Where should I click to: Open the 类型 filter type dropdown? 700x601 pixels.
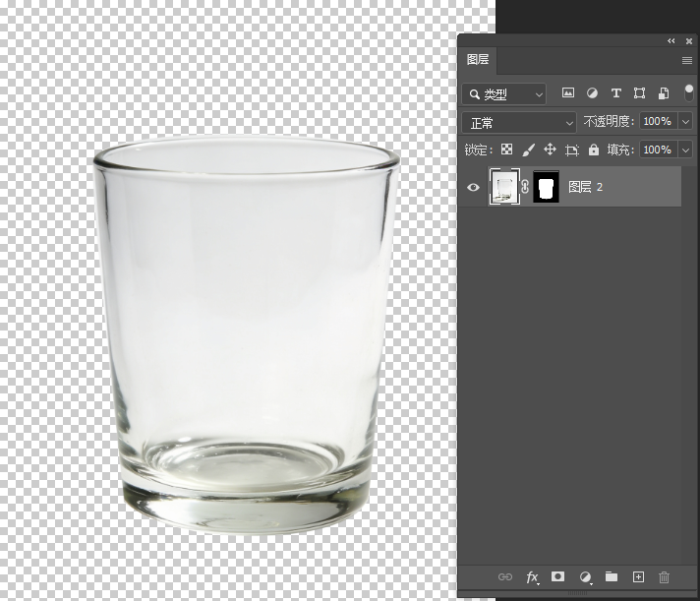click(x=505, y=94)
